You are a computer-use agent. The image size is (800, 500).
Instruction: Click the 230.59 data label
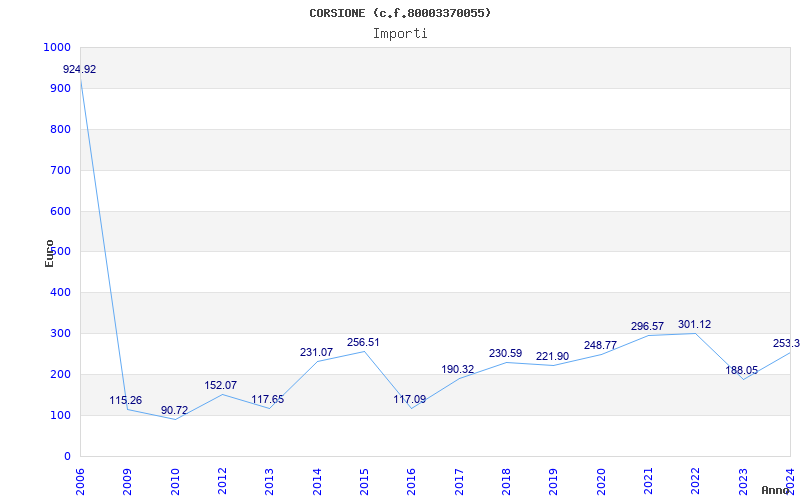click(506, 353)
